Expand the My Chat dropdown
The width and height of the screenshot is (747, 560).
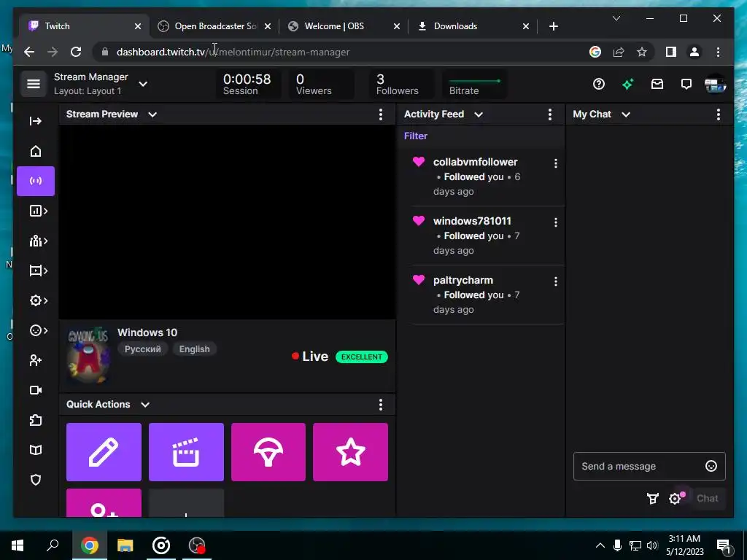pos(626,114)
